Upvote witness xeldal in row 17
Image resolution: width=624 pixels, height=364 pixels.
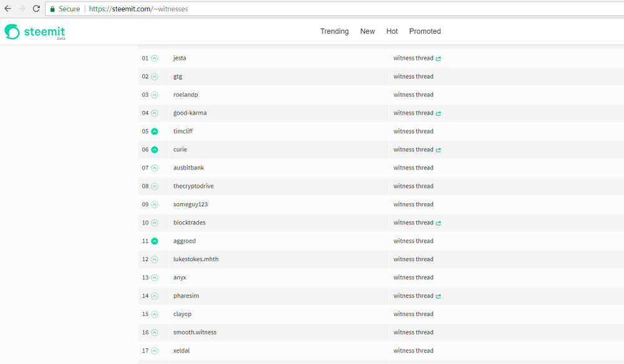(x=155, y=351)
